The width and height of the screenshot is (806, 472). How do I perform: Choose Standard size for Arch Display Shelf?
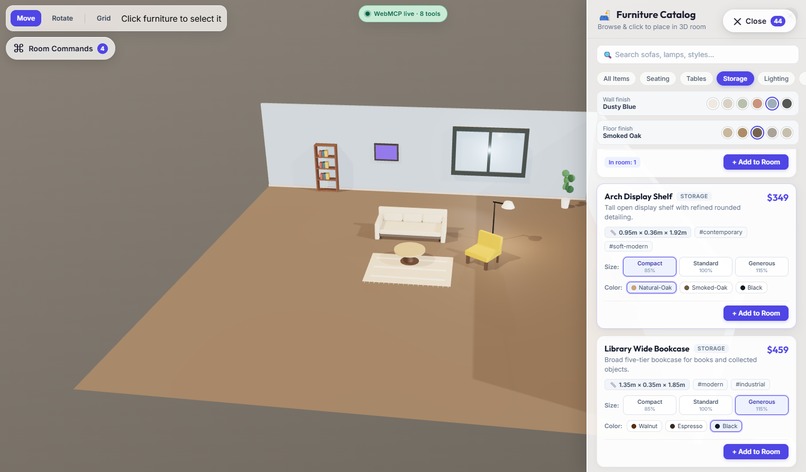pos(705,266)
